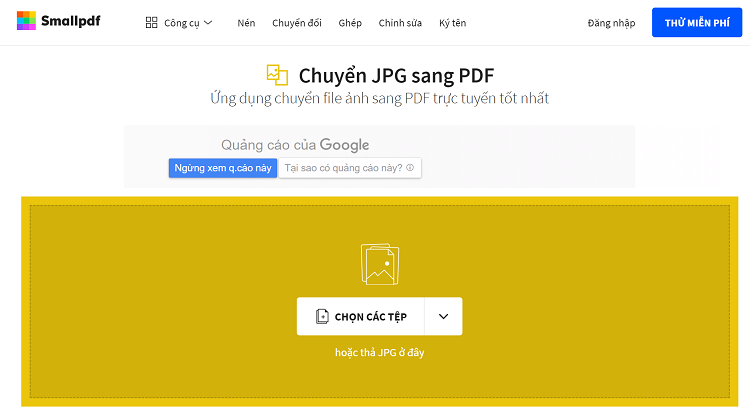Click the Chuyển JPG sang PDF heading
Viewport: 750px width, 417px height.
(396, 76)
